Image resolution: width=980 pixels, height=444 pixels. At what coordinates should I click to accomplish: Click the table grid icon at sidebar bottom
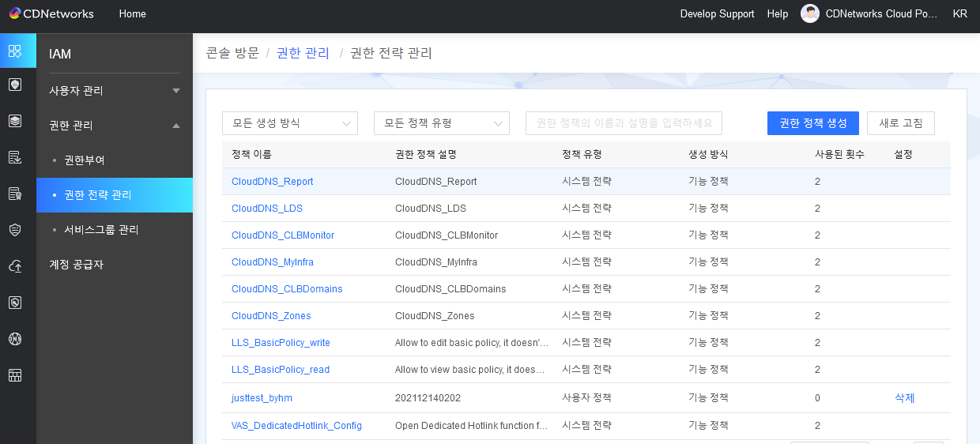pos(14,375)
